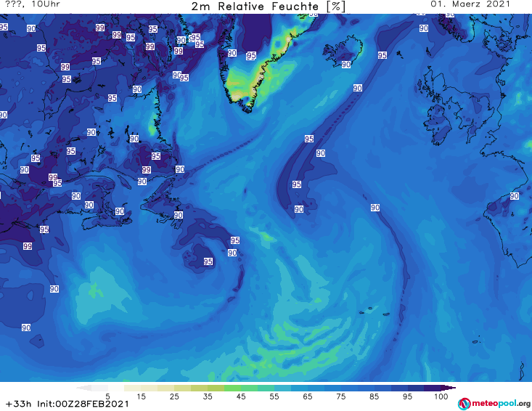The height and width of the screenshot is (411, 532).
Task: Click the colorbar tick label '15'
Action: [141, 396]
